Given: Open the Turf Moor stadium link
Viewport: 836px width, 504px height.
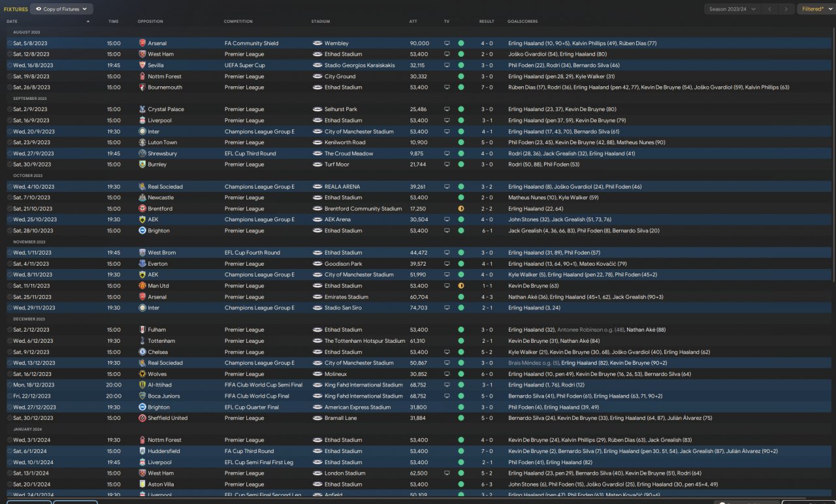Looking at the screenshot, I should [337, 165].
